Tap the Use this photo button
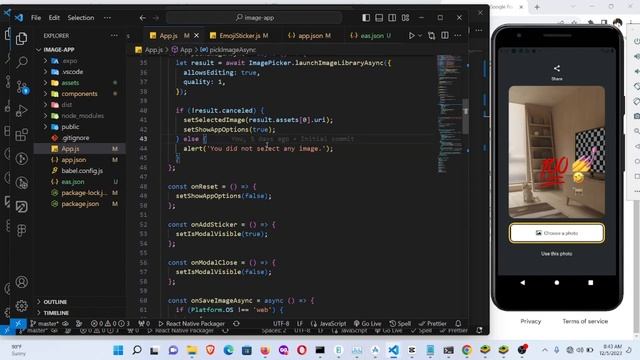The height and width of the screenshot is (360, 640). coord(557,253)
